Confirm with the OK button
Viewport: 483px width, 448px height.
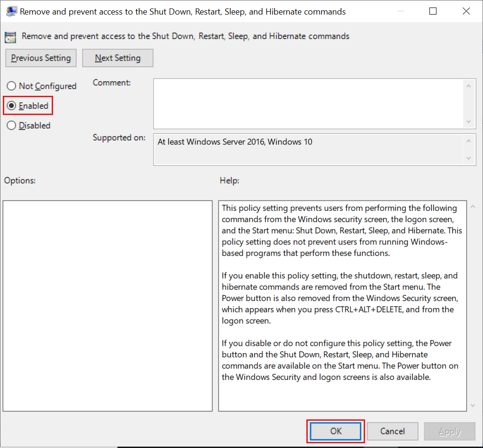pyautogui.click(x=335, y=431)
